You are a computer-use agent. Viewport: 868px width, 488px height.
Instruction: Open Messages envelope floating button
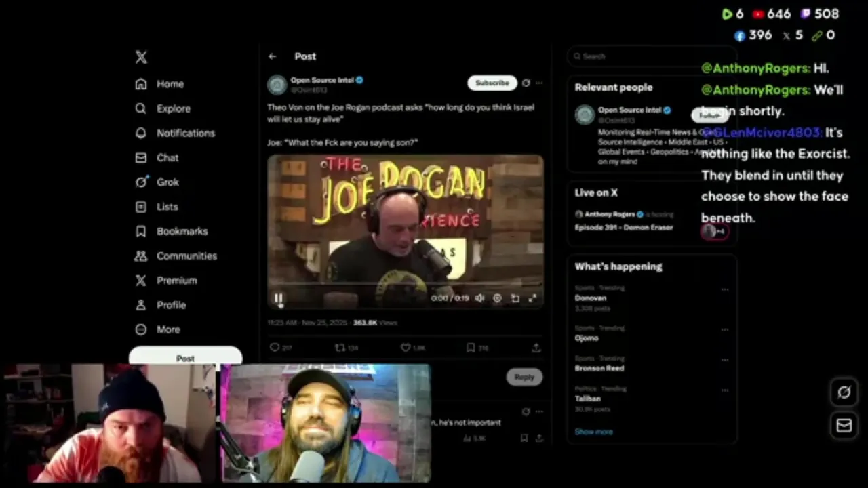844,425
